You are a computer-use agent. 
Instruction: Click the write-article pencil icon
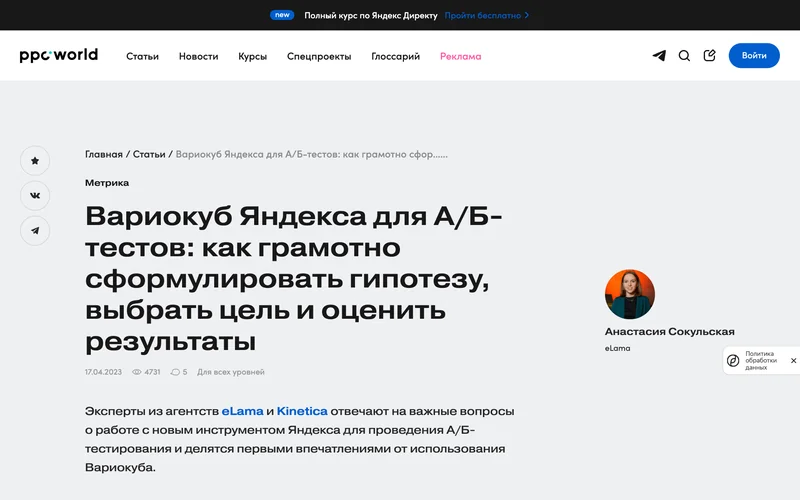coord(710,55)
